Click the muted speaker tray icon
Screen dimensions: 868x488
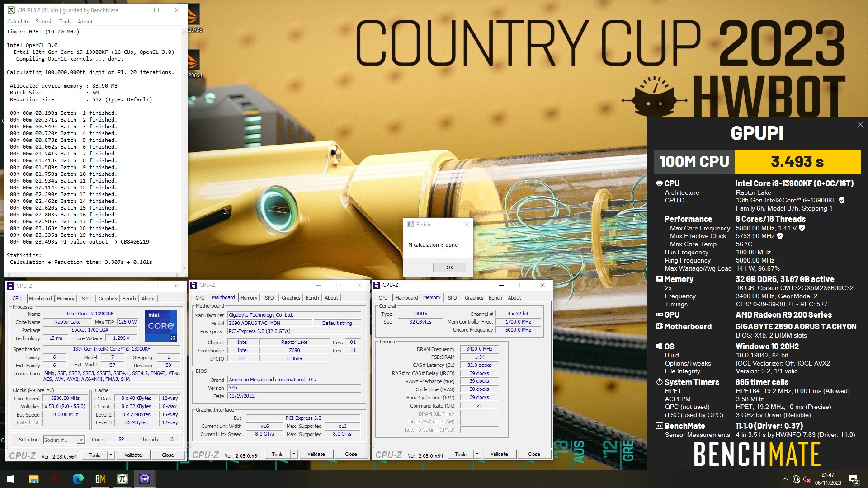[x=807, y=479]
